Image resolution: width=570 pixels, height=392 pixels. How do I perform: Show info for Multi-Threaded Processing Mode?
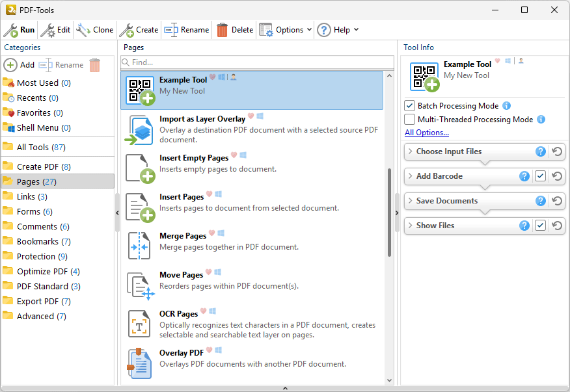point(541,119)
